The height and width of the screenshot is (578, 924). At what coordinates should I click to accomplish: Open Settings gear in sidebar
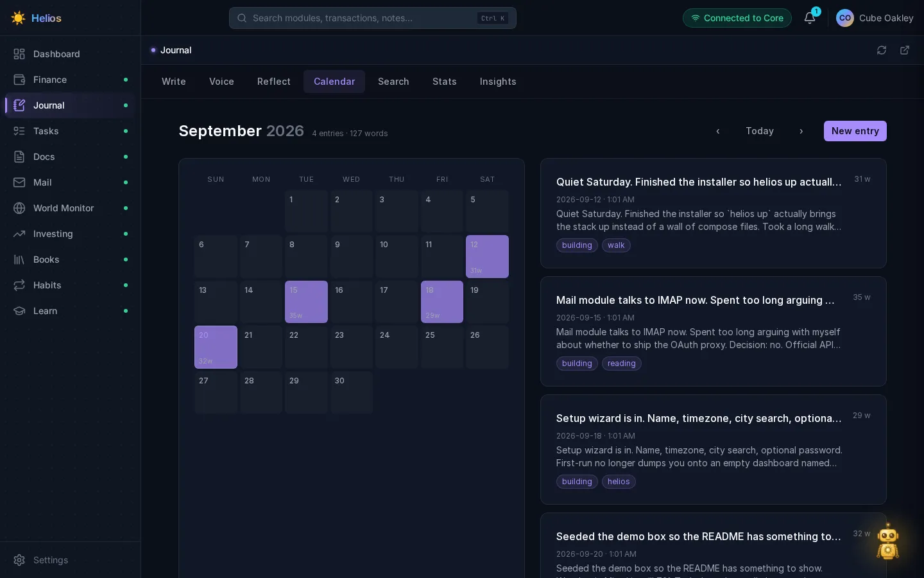tap(19, 560)
